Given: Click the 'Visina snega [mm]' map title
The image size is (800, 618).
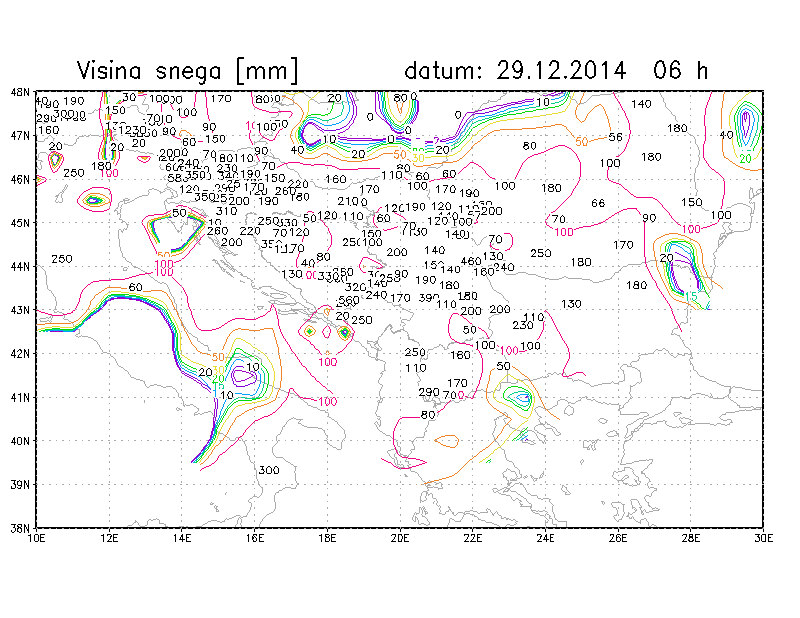Looking at the screenshot, I should (187, 70).
